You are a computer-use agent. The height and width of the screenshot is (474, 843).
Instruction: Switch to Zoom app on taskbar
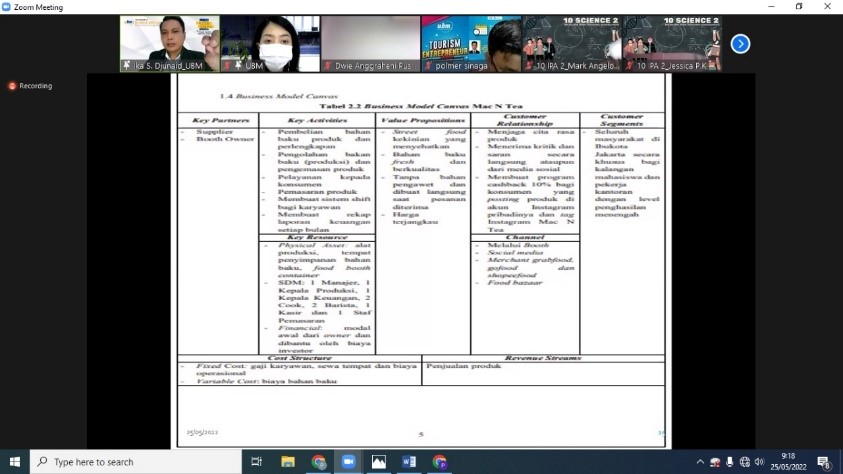click(x=348, y=462)
